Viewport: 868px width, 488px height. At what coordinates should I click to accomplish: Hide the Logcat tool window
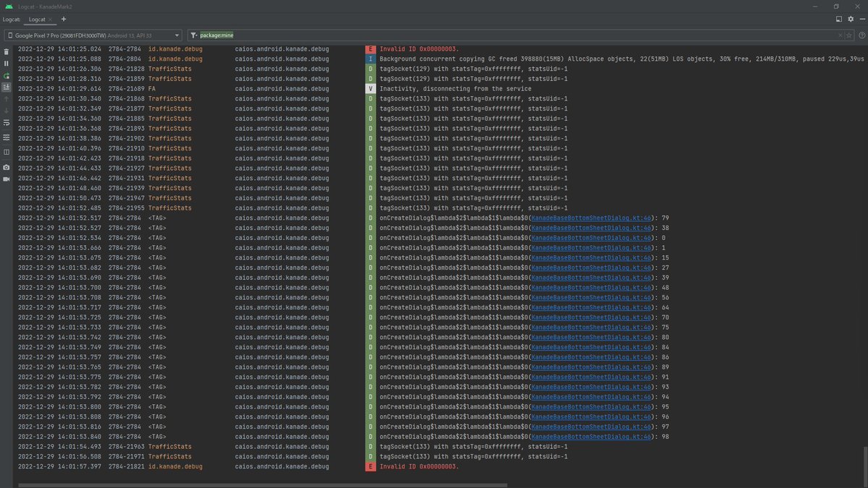861,19
